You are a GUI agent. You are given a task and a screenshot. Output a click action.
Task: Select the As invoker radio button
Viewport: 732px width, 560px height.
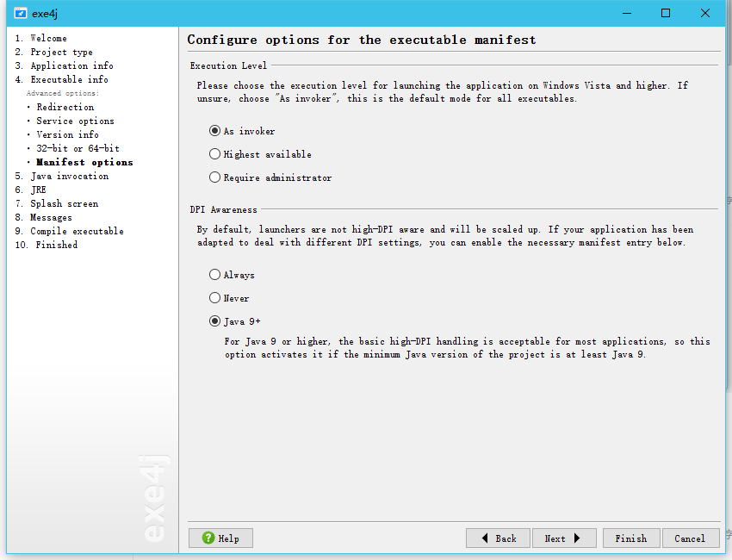tap(214, 131)
